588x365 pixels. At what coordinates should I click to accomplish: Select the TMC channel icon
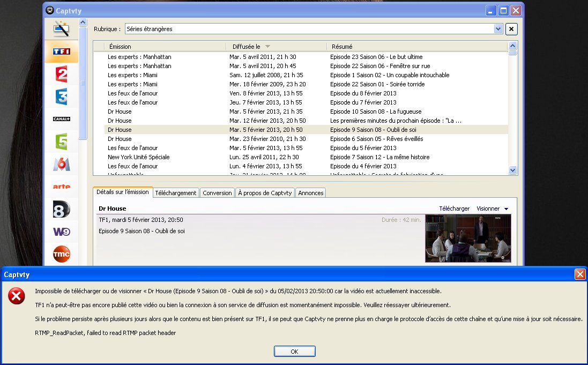click(62, 254)
